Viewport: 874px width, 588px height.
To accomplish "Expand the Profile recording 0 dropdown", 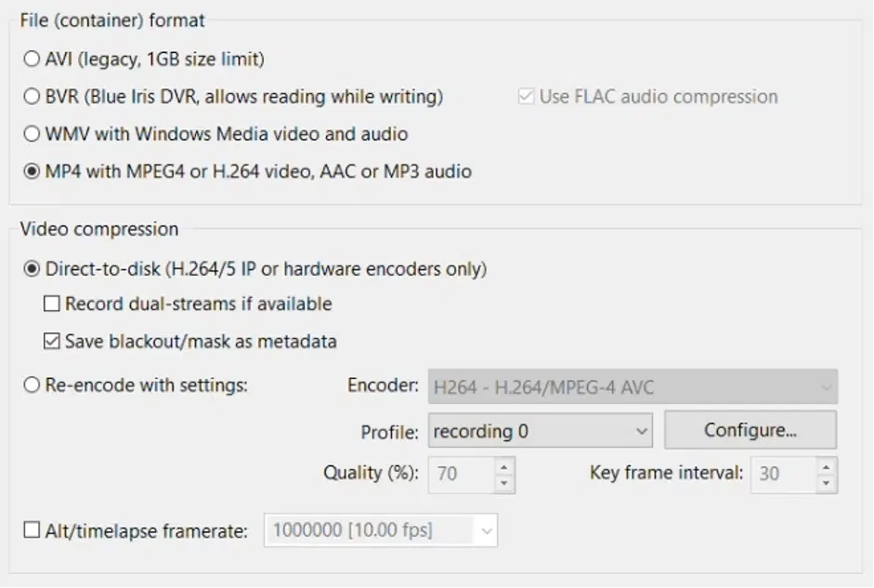I will coord(541,431).
